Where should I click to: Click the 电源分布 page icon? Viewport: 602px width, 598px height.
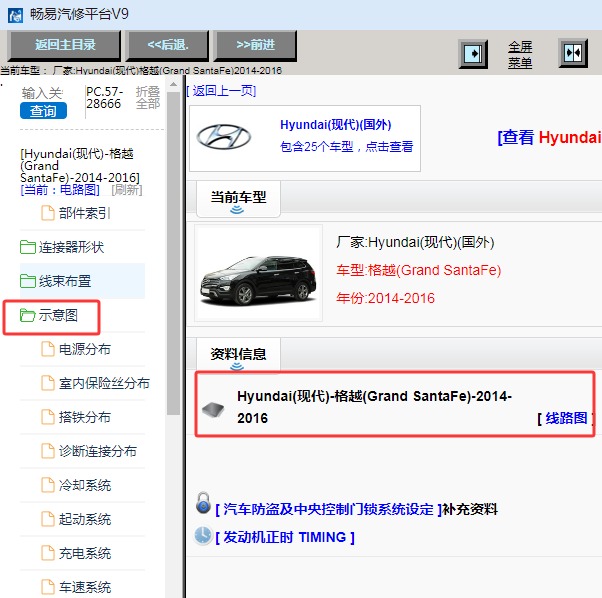[x=48, y=349]
